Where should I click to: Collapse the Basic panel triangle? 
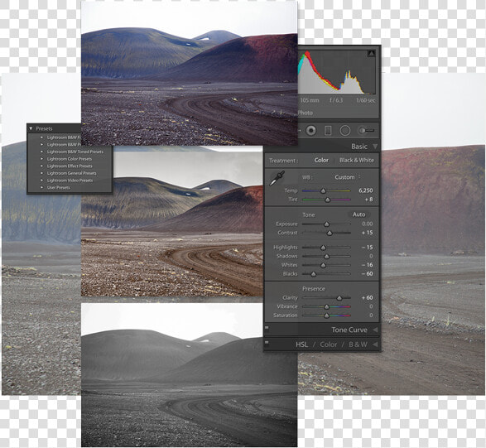pyautogui.click(x=375, y=146)
